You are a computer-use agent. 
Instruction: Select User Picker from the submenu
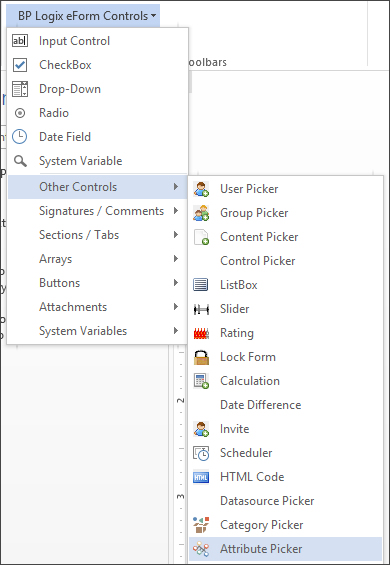(x=285, y=189)
